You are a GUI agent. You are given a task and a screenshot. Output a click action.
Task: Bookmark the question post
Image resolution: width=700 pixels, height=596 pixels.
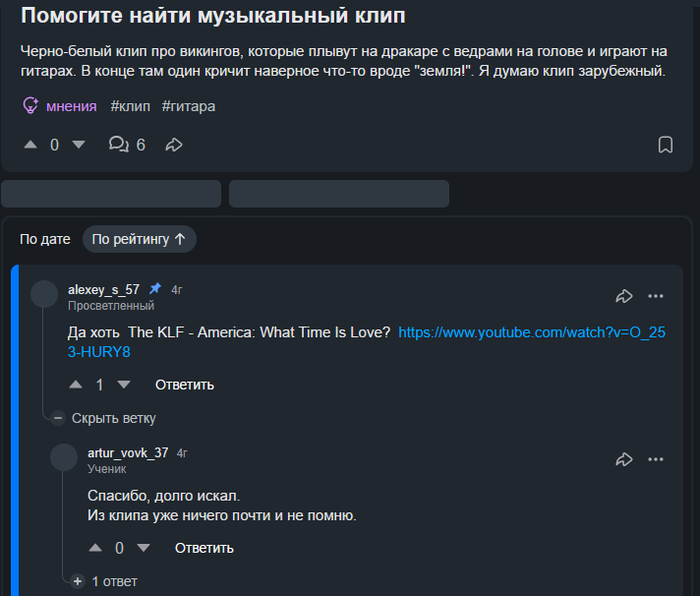click(x=666, y=145)
